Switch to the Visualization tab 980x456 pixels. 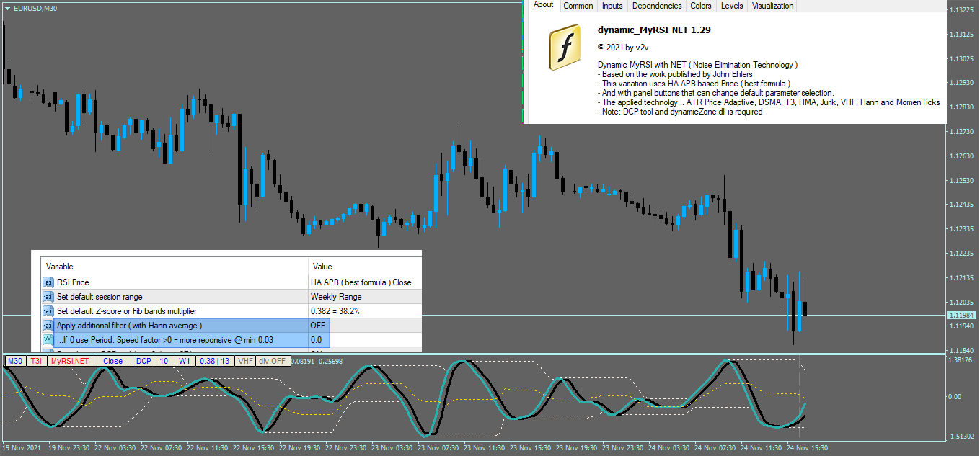click(x=772, y=6)
